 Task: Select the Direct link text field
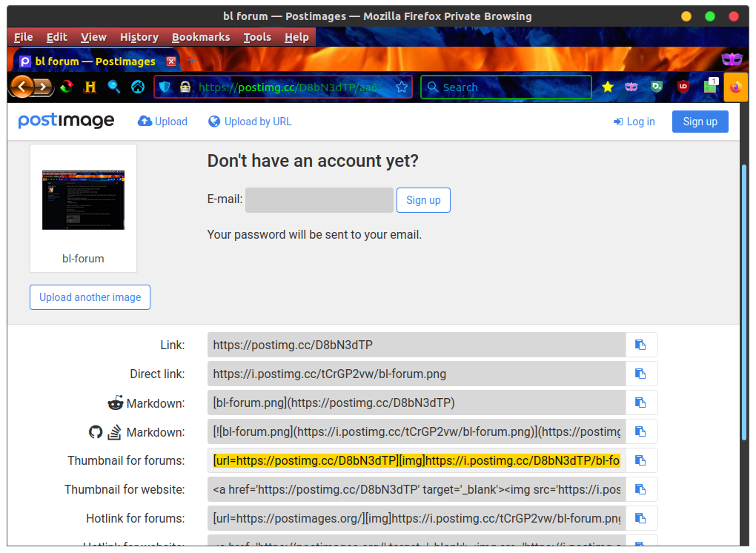417,374
